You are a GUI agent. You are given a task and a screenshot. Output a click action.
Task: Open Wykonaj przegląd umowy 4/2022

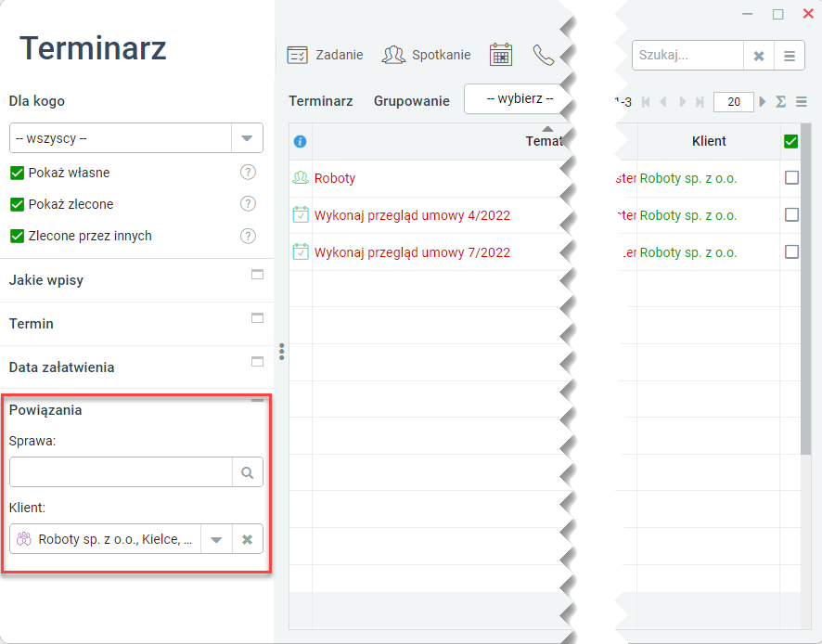pos(412,215)
